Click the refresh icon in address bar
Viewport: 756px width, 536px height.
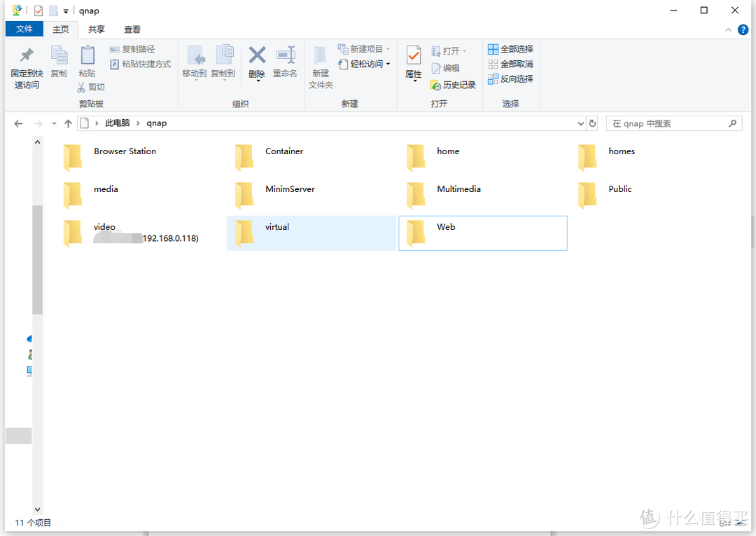pos(592,123)
